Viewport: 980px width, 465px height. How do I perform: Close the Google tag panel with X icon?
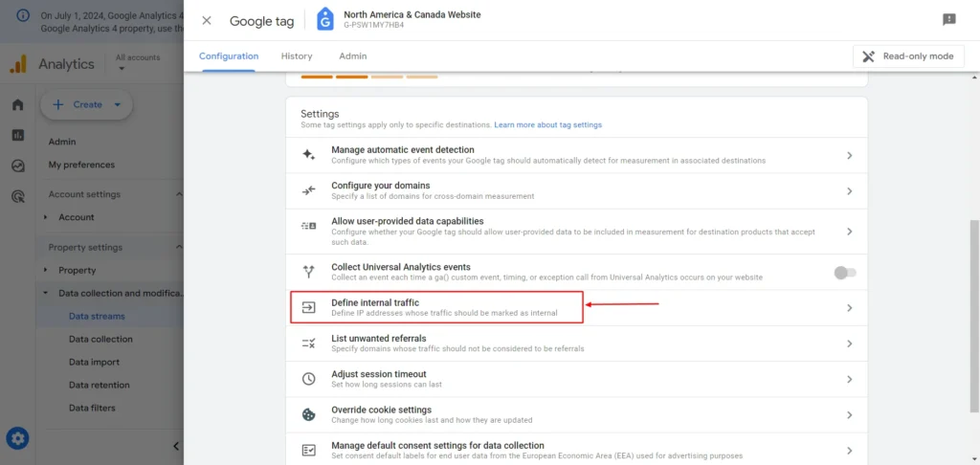(207, 21)
